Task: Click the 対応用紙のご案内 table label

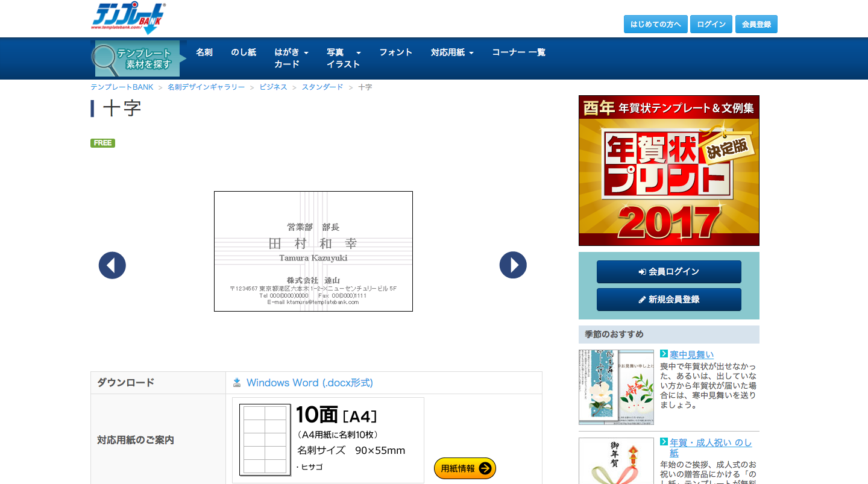Action: [x=136, y=440]
